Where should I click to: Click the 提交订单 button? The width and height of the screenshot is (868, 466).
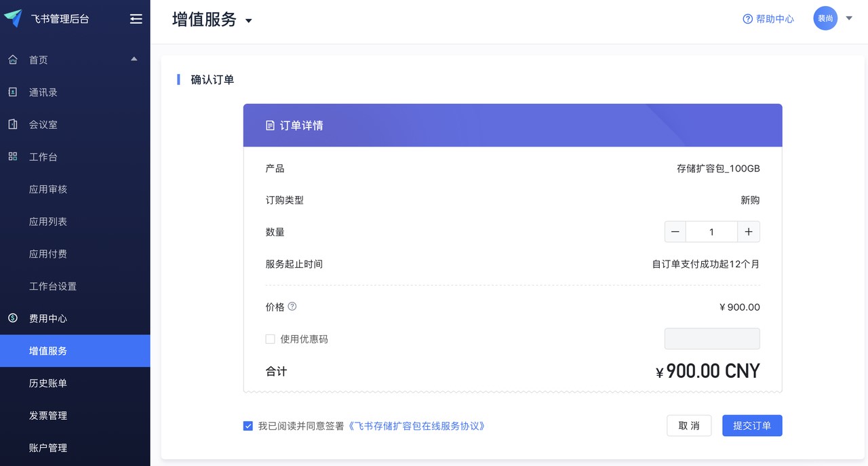752,425
